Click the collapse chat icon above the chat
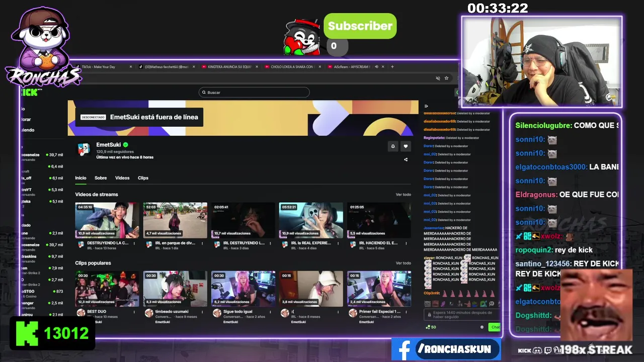Viewport: 644px width, 362px height. click(426, 106)
